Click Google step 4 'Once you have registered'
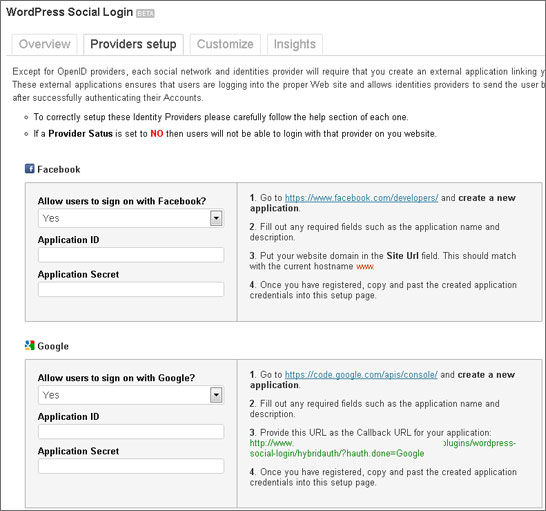 pos(383,477)
